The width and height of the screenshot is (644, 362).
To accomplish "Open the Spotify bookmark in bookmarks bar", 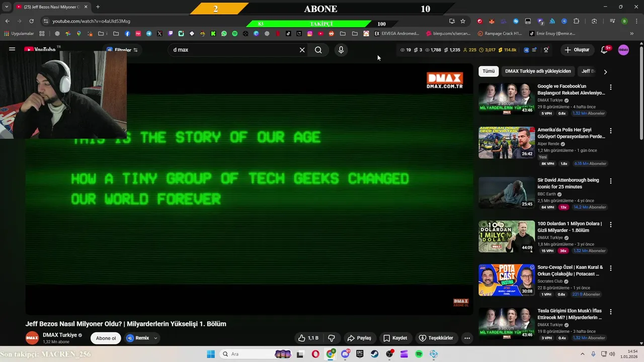I will click(x=234, y=34).
